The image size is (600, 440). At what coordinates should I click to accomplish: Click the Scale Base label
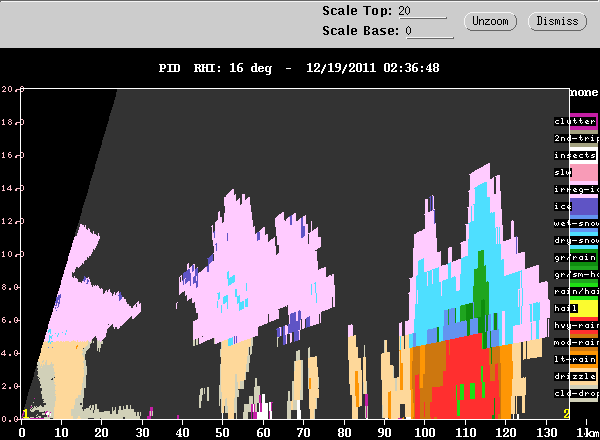[x=360, y=31]
